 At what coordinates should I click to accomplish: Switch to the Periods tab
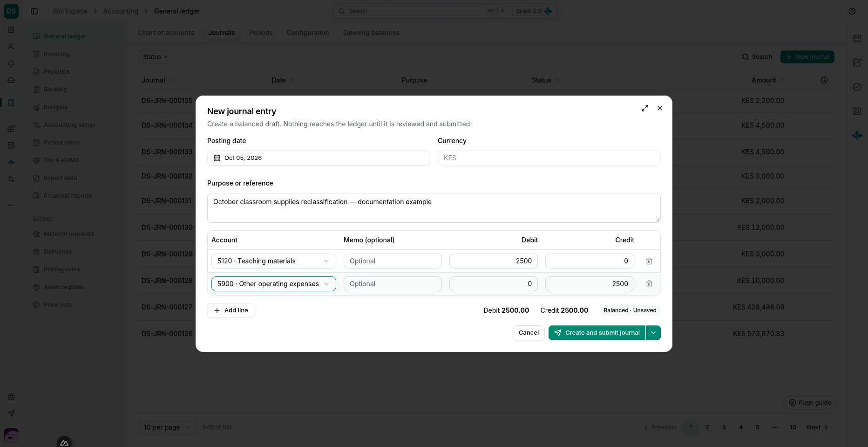coord(261,33)
